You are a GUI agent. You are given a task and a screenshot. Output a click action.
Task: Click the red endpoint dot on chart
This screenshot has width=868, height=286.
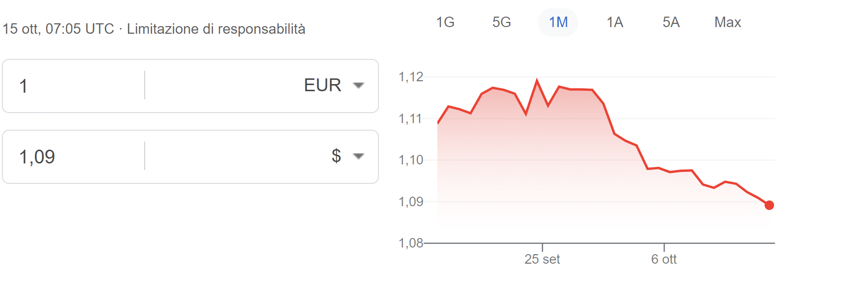point(769,205)
